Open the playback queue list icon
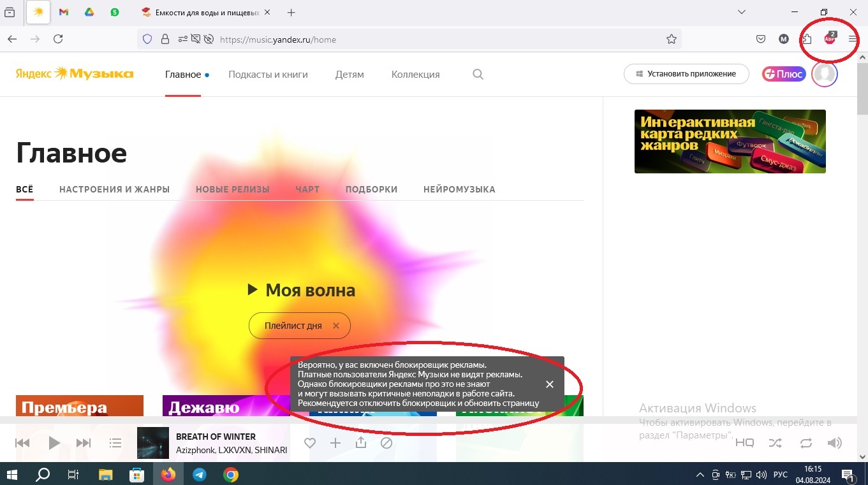The width and height of the screenshot is (868, 485). [x=115, y=443]
